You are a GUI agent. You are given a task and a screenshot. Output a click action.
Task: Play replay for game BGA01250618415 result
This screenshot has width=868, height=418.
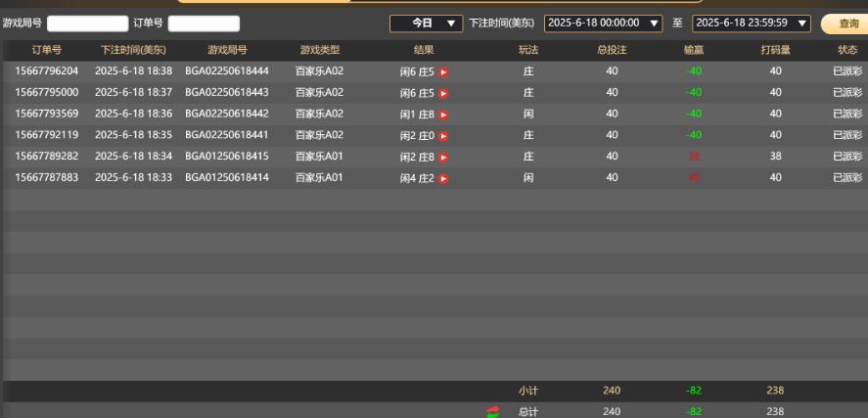tap(443, 157)
